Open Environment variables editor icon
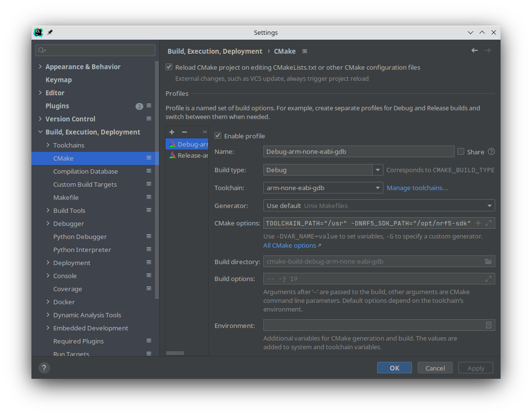 [488, 326]
